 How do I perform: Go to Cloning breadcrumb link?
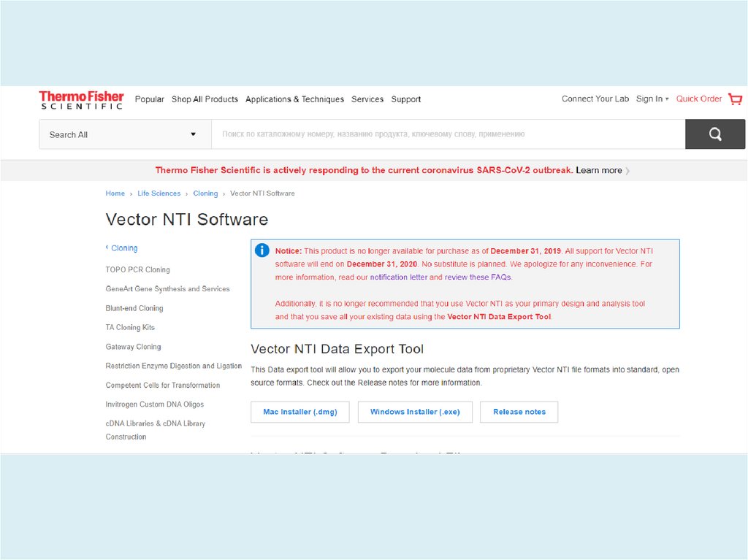coord(205,193)
